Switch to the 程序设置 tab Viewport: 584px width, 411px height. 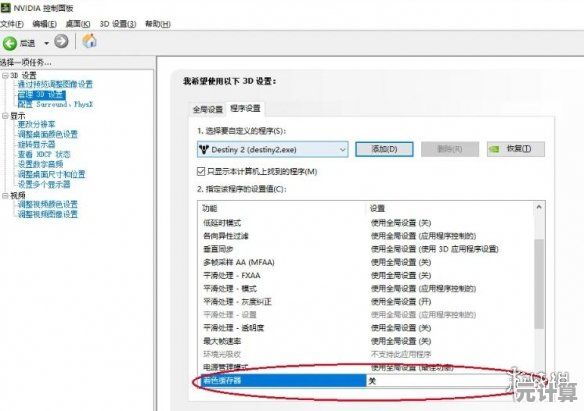coord(245,109)
